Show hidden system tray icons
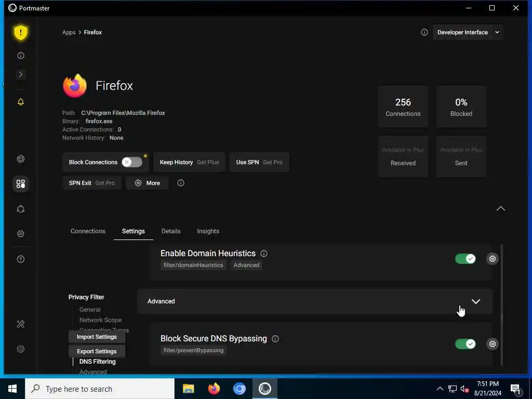532x399 pixels. coord(440,389)
